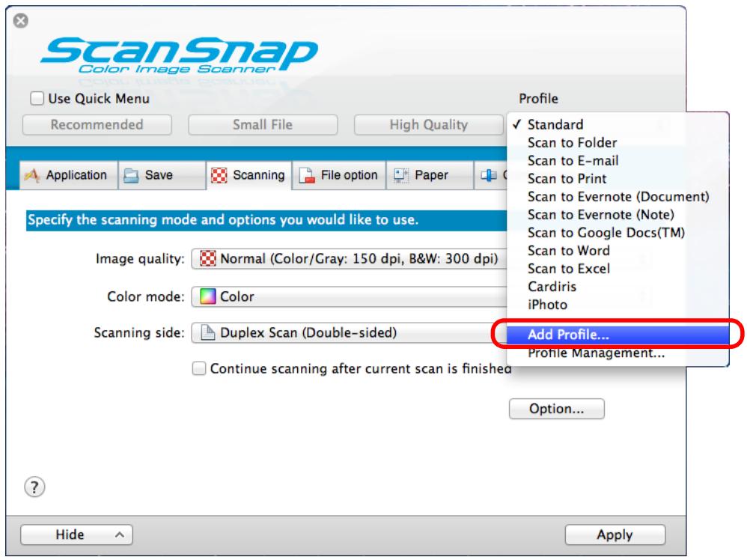Select the Standard profile in the menu

pyautogui.click(x=618, y=124)
